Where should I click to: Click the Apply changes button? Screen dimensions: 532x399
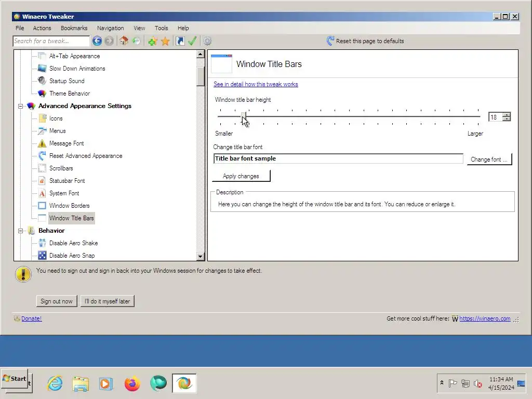241,176
